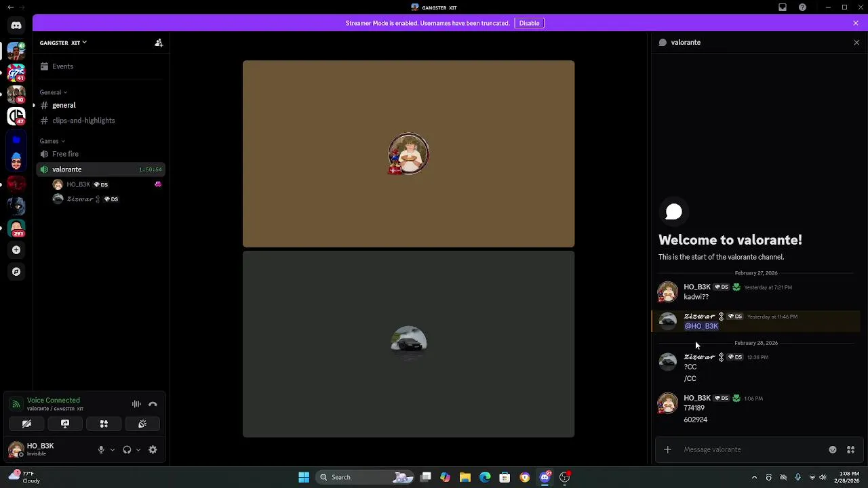The width and height of the screenshot is (868, 488).
Task: Collapse the General category
Action: (53, 92)
